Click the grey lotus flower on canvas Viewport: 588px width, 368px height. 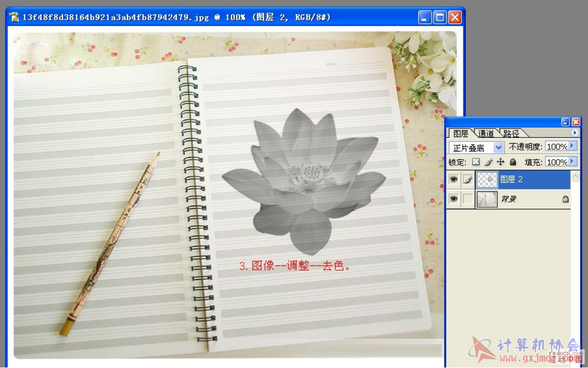coord(303,182)
